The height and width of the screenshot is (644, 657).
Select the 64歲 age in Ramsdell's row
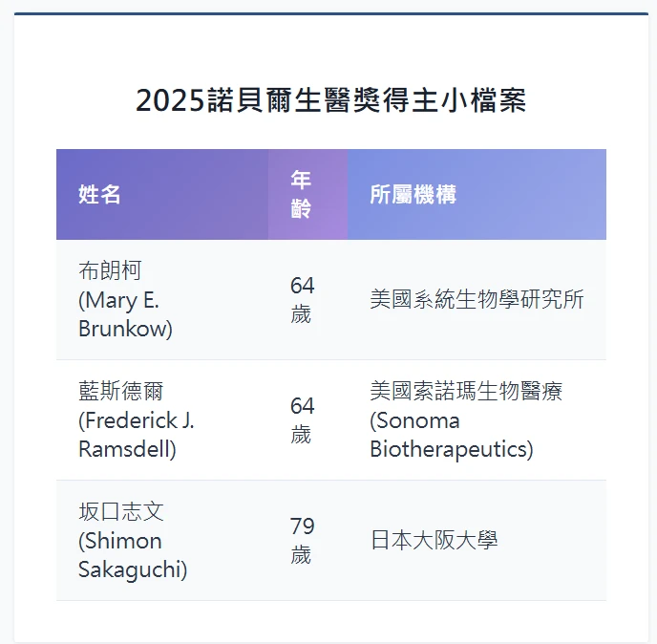tap(302, 420)
